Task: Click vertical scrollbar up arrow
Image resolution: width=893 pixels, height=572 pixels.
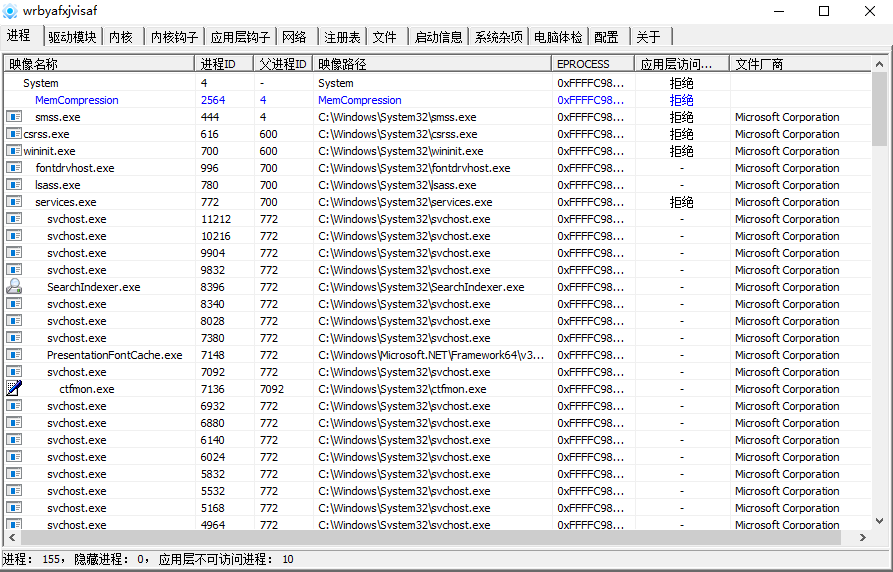Action: point(880,64)
